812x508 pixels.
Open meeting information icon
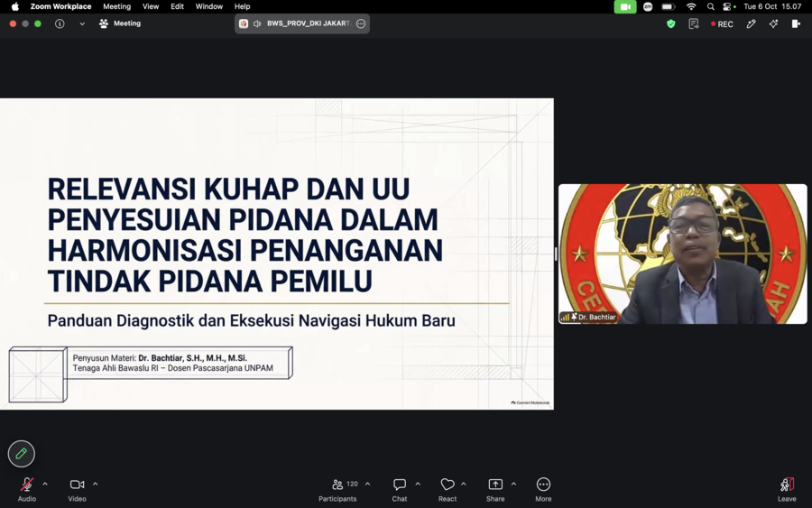[60, 23]
